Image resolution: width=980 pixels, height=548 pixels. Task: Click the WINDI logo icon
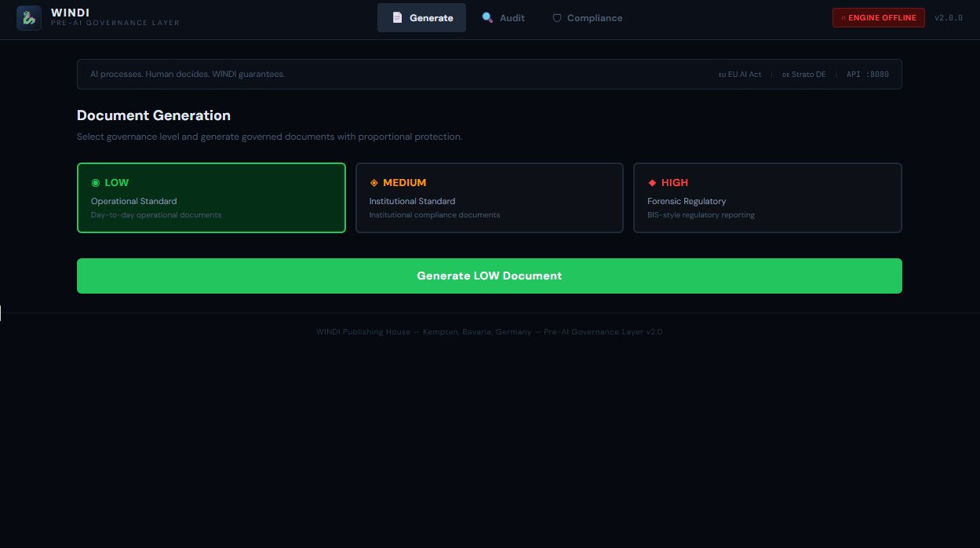(x=28, y=16)
